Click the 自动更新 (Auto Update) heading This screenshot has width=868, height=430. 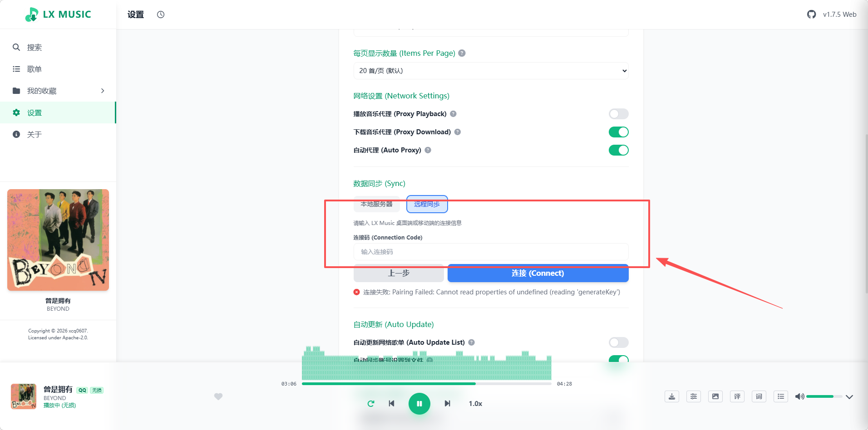[x=394, y=324]
